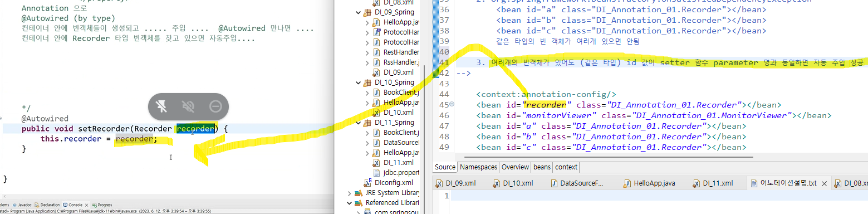Open the Declaration view tab
Image resolution: width=868 pixels, height=214 pixels.
pyautogui.click(x=47, y=205)
